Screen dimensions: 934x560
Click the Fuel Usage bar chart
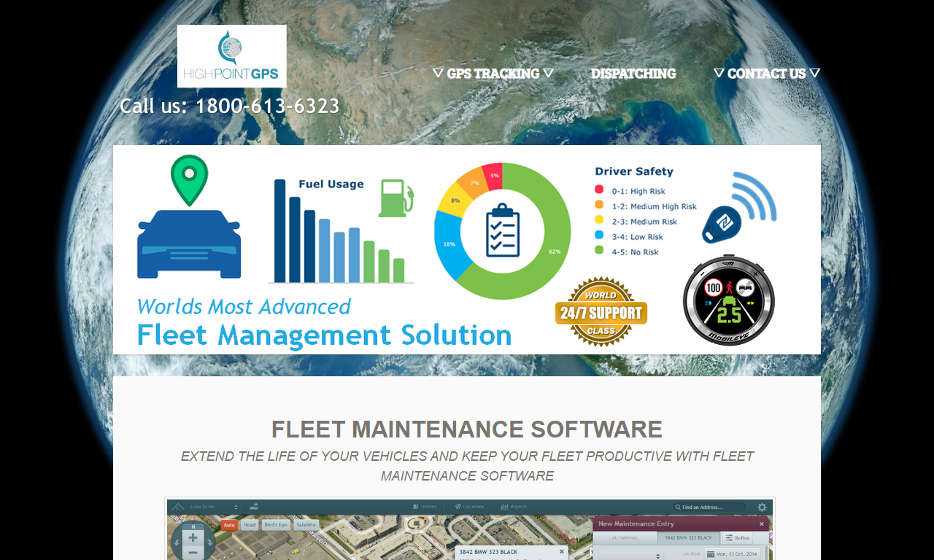[341, 231]
